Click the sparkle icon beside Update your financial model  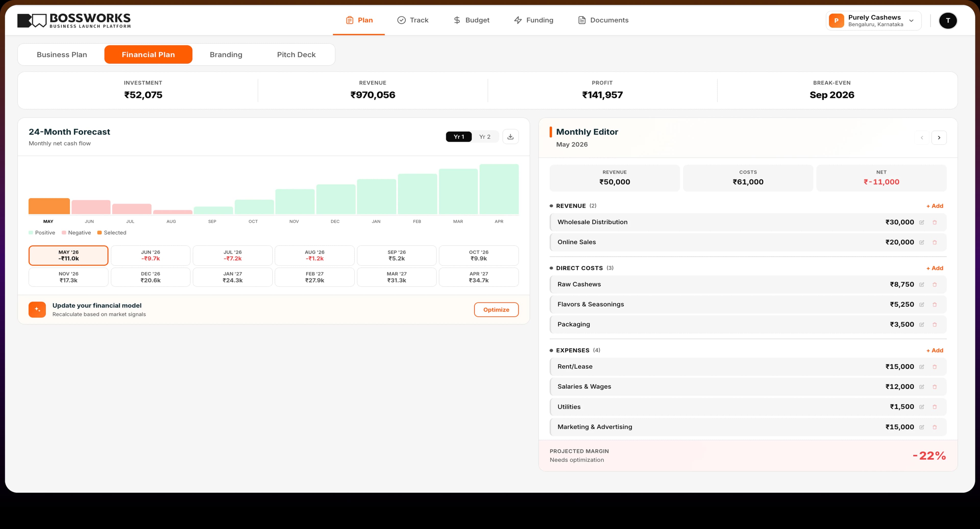pos(37,309)
